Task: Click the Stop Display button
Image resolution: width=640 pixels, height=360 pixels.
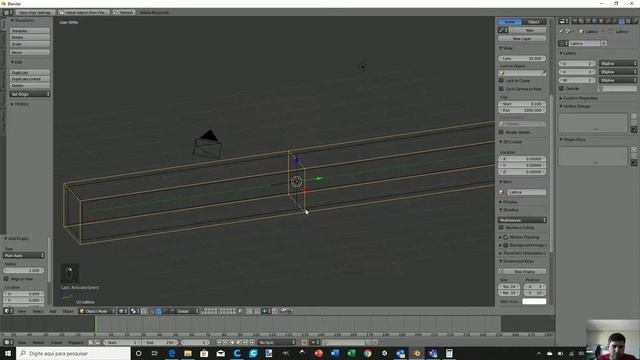Action: [522, 271]
